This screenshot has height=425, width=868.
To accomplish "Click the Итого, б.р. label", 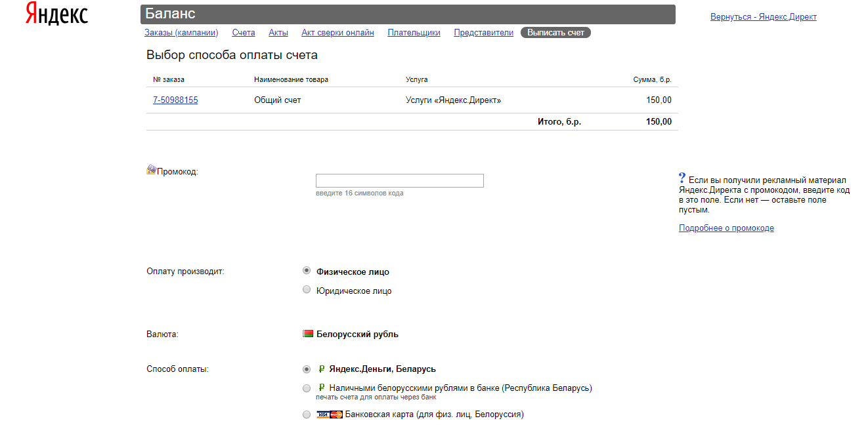I will (559, 122).
